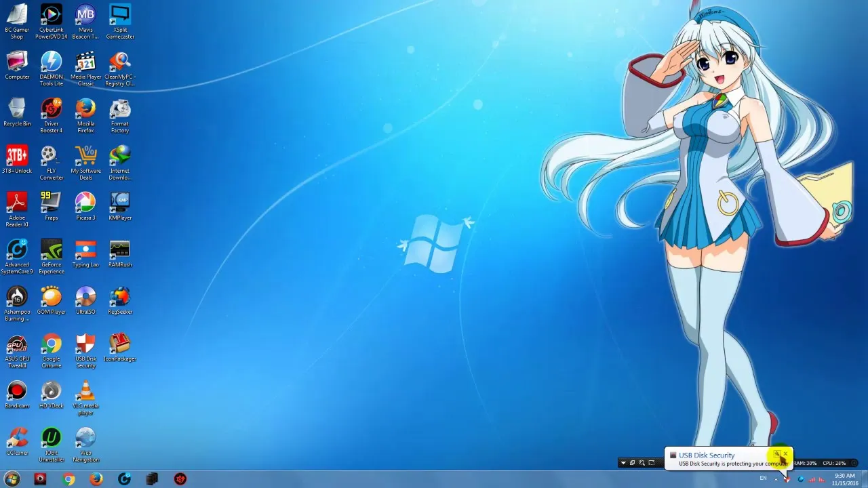Select the Web Navigation desktop icon
The height and width of the screenshot is (488, 868).
point(85,445)
